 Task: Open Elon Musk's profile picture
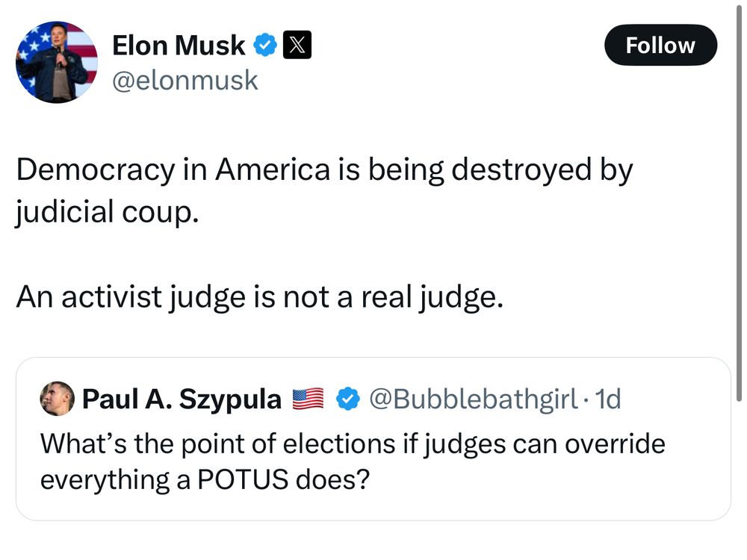click(57, 62)
